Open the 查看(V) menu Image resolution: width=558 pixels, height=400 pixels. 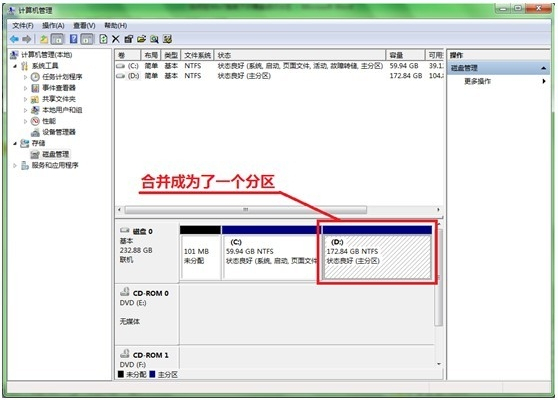pyautogui.click(x=84, y=26)
